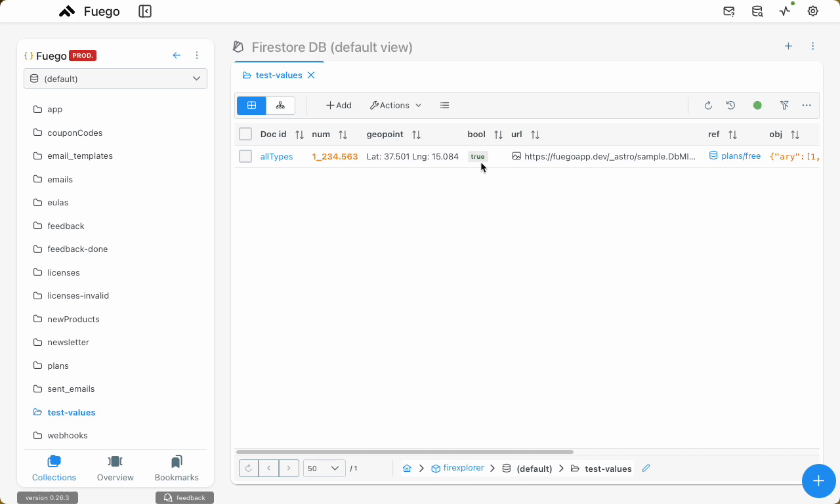Image resolution: width=840 pixels, height=504 pixels.
Task: Go to next page arrow
Action: tap(289, 469)
